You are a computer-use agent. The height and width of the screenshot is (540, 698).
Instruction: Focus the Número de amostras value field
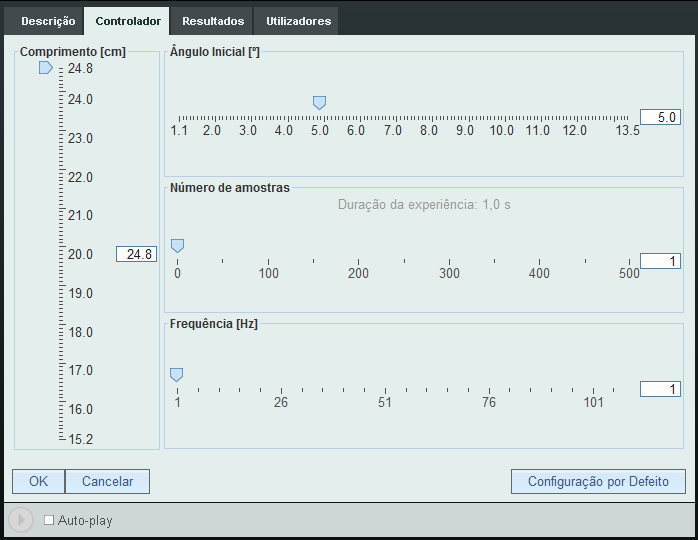tap(660, 261)
